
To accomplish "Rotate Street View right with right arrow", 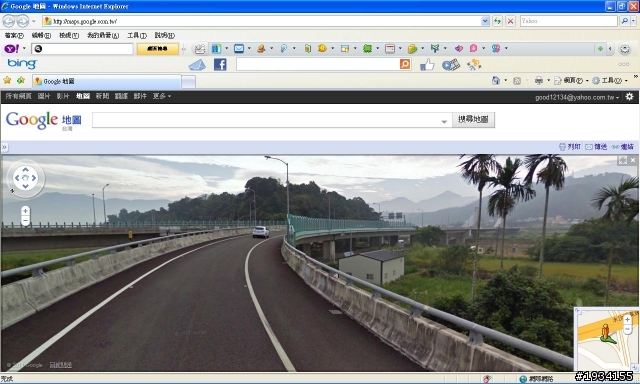I will tap(34, 178).
